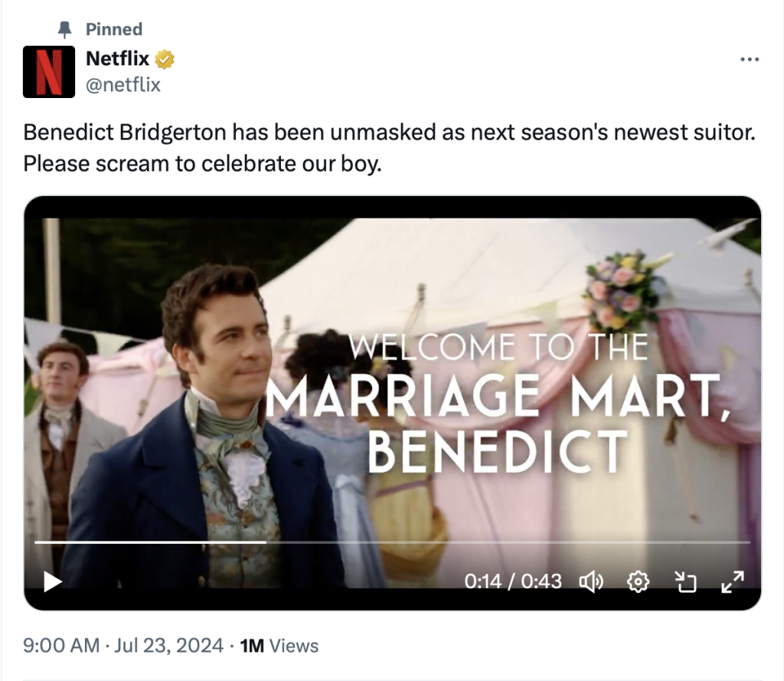
Task: Open the @netflix handle link
Action: click(123, 84)
